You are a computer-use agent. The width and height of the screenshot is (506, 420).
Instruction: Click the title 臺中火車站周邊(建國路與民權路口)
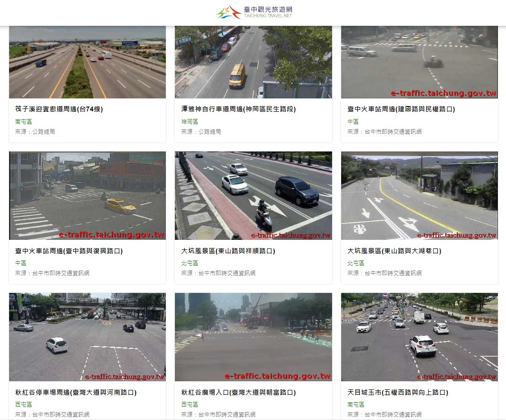pyautogui.click(x=401, y=109)
